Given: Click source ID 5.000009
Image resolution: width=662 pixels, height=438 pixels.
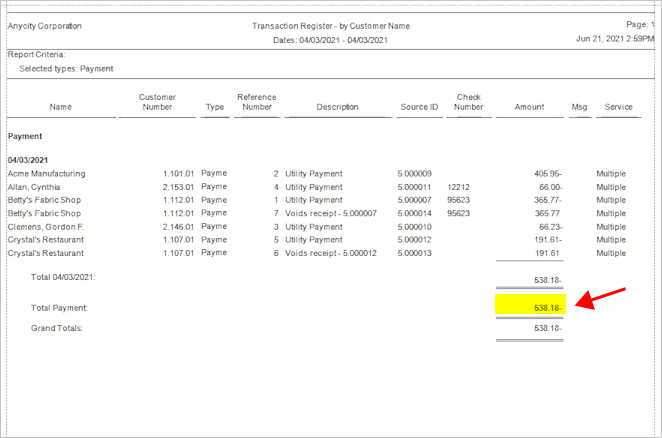Looking at the screenshot, I should pyautogui.click(x=415, y=174).
